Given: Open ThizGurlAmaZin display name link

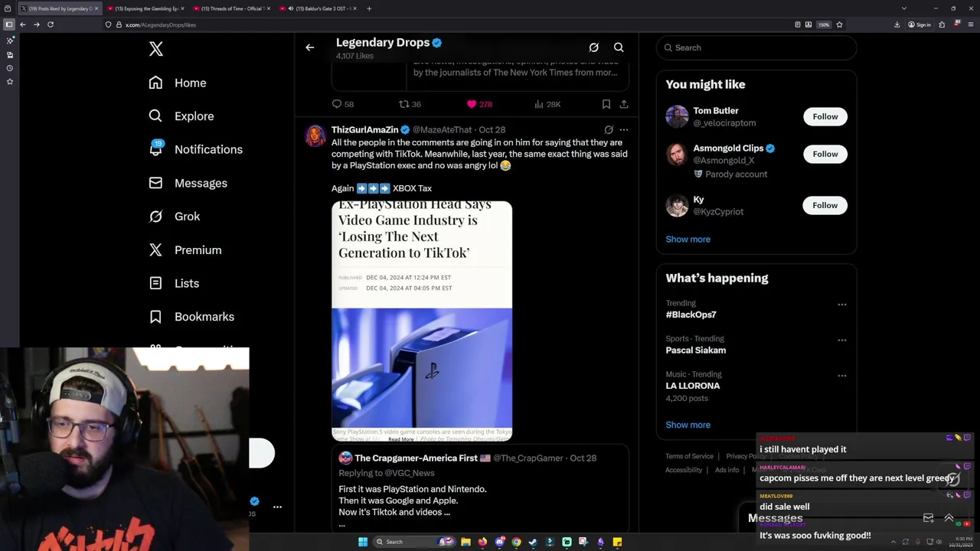Looking at the screenshot, I should [365, 130].
